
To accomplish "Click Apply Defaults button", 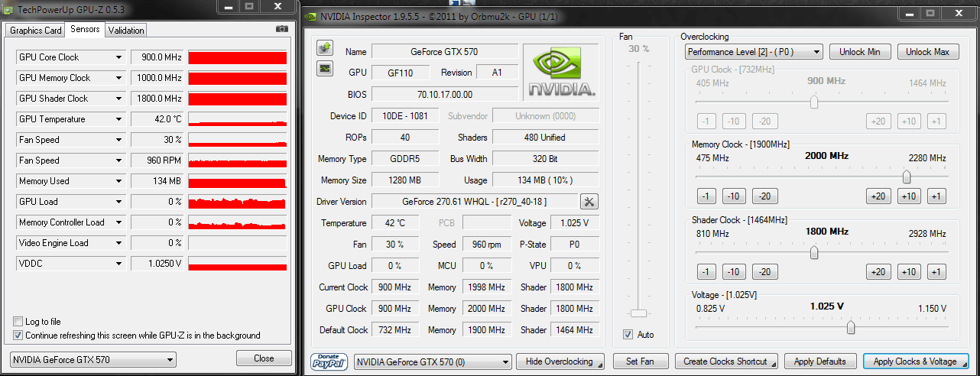I will [820, 361].
